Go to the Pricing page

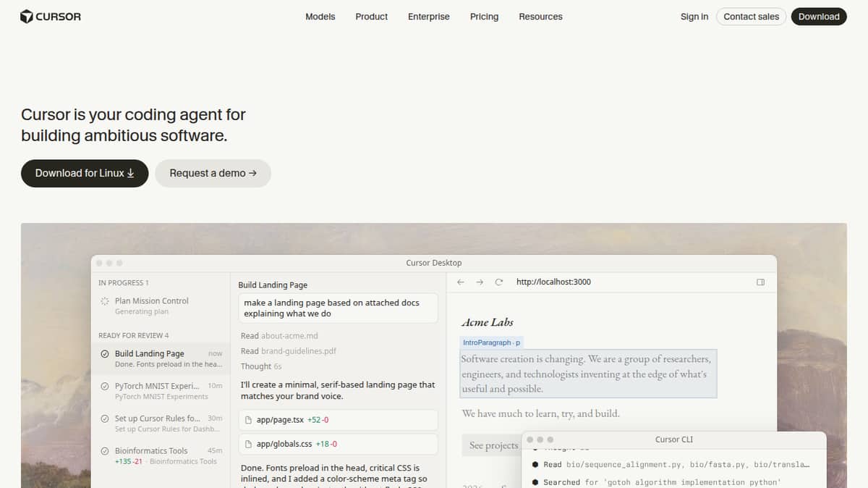[484, 17]
